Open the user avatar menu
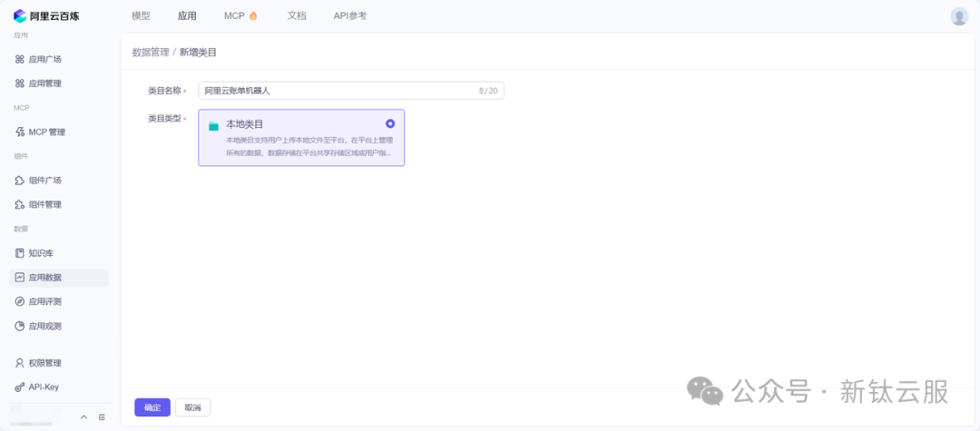 coord(959,17)
